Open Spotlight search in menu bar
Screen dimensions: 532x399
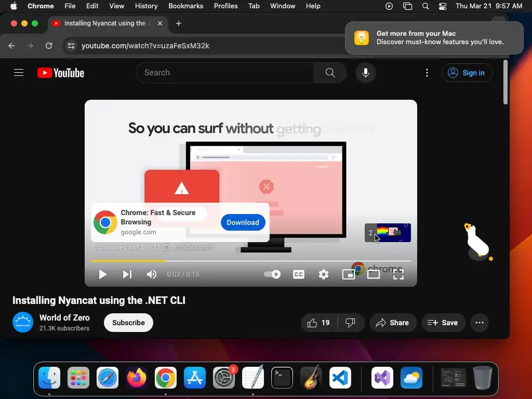click(425, 6)
